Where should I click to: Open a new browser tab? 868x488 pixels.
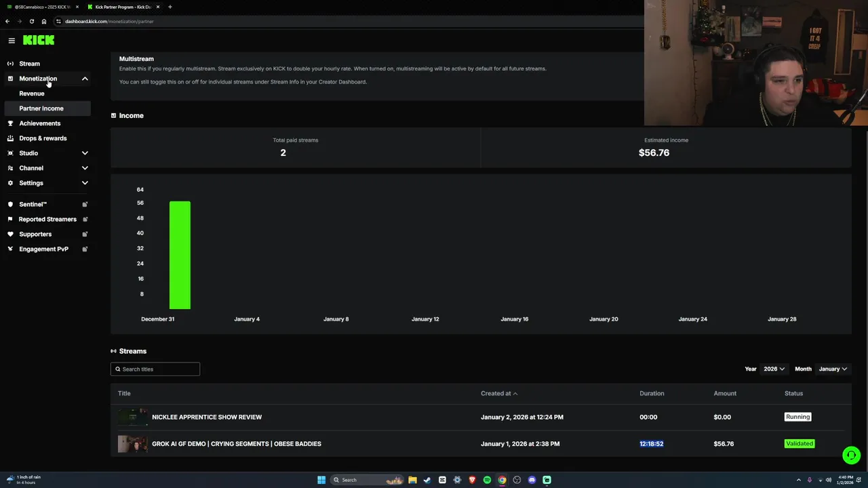tap(170, 7)
